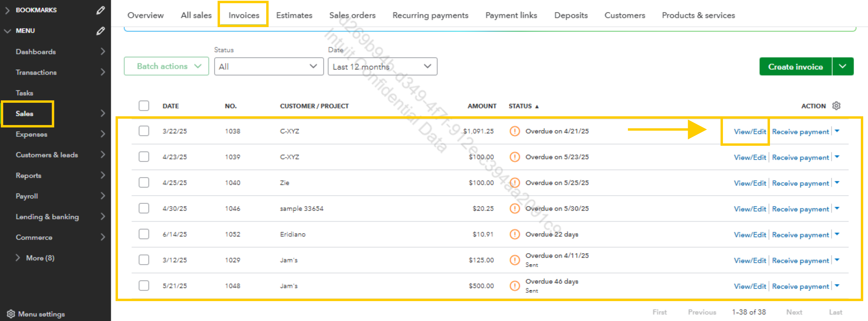
Task: Click the pencil icon beside BOOKMARKS
Action: point(100,10)
